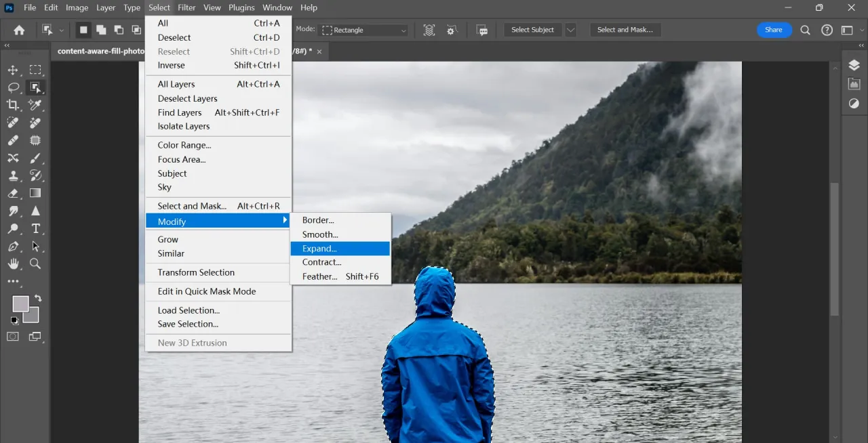868x443 pixels.
Task: Select the Eyedropper tool
Action: tap(35, 105)
